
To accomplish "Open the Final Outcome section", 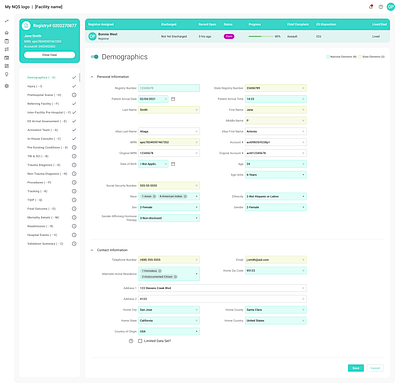I will 41,209.
